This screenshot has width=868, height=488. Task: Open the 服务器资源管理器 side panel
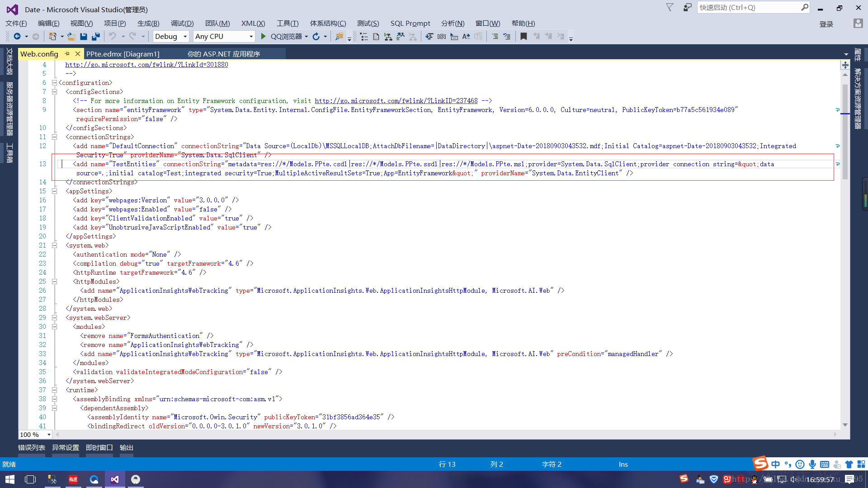click(9, 109)
